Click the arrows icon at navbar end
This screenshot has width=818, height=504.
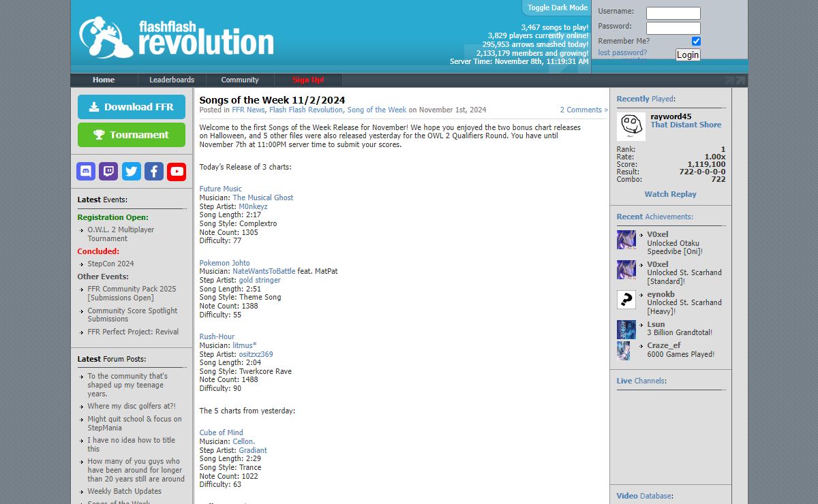click(736, 80)
